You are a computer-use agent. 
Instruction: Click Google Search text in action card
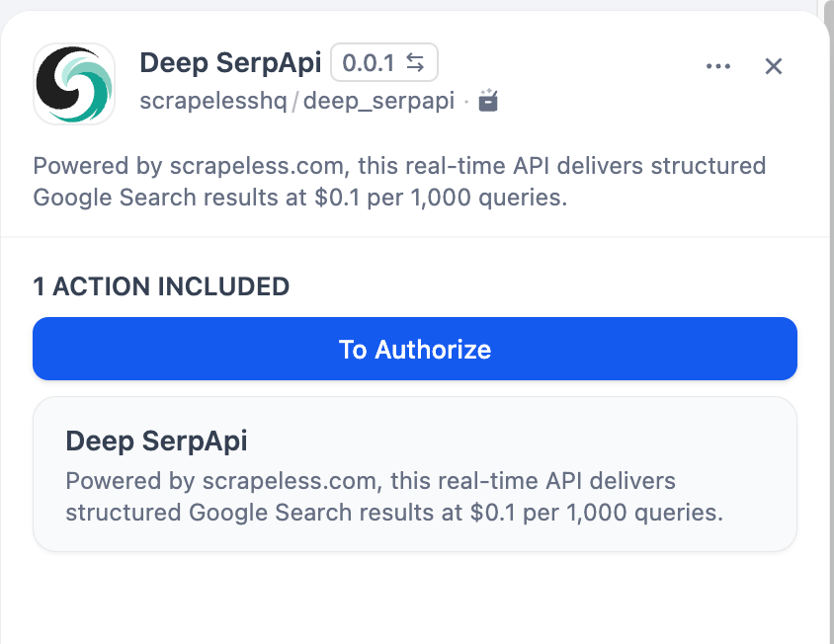[x=271, y=513]
